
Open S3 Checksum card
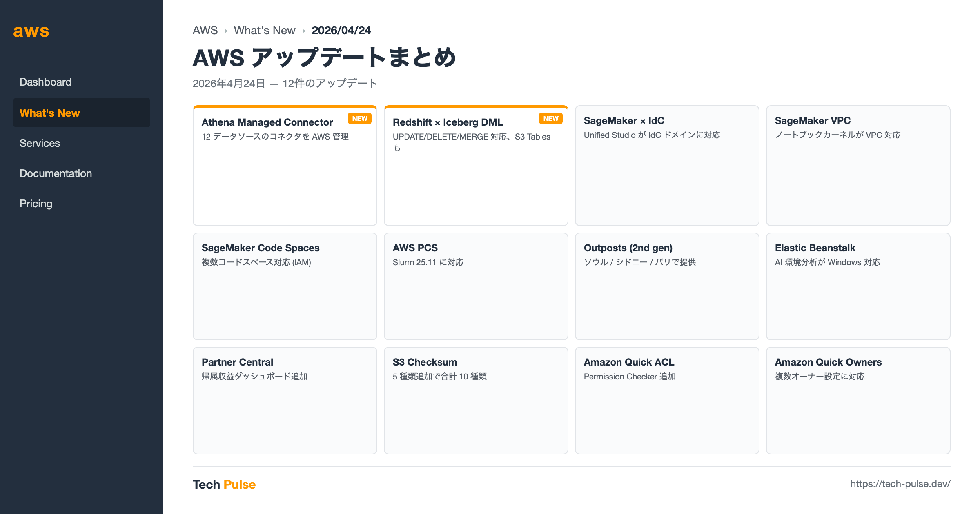point(476,401)
